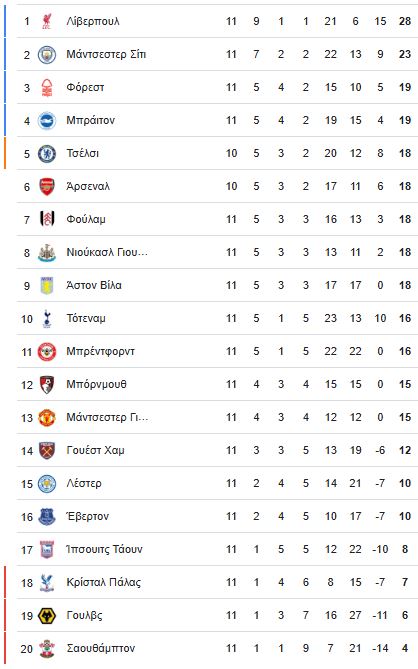Click the Everton blue crest

tap(47, 517)
